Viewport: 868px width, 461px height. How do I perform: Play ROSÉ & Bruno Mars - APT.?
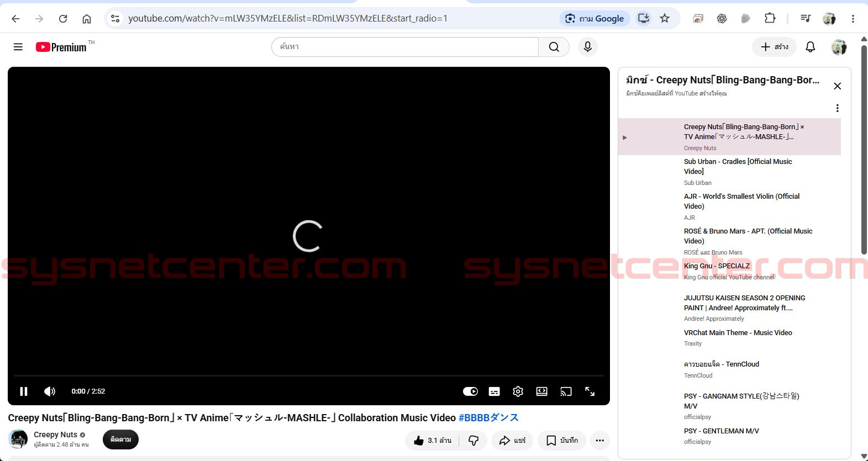729,241
